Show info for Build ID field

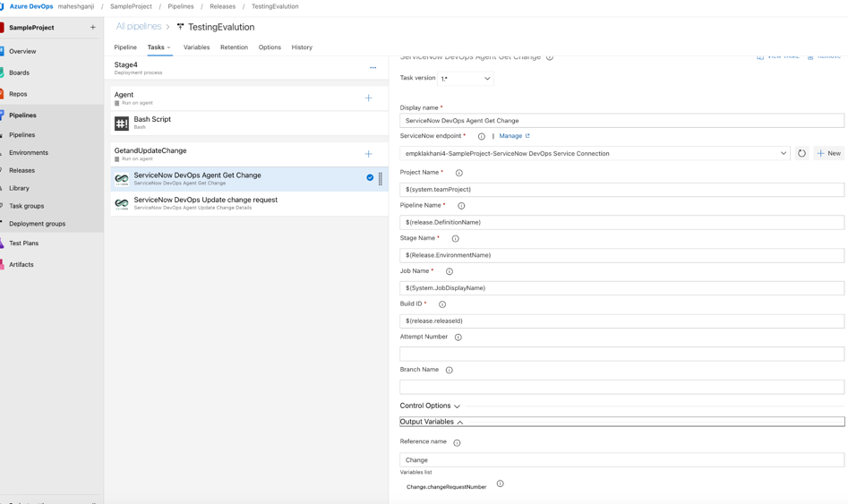click(x=441, y=304)
